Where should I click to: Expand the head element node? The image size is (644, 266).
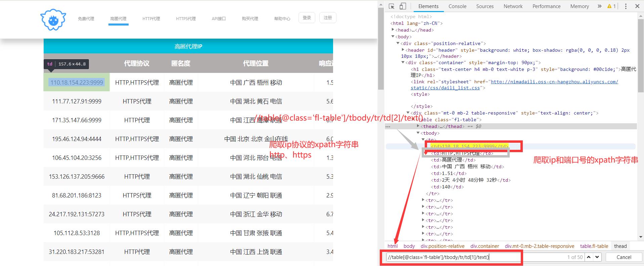(393, 30)
